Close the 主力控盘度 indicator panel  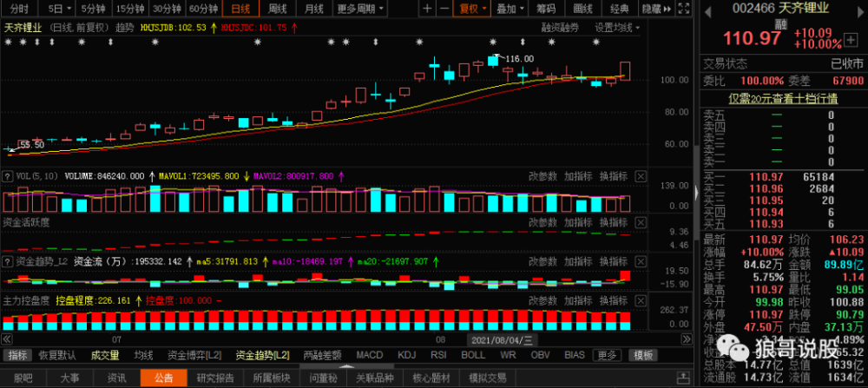point(640,301)
